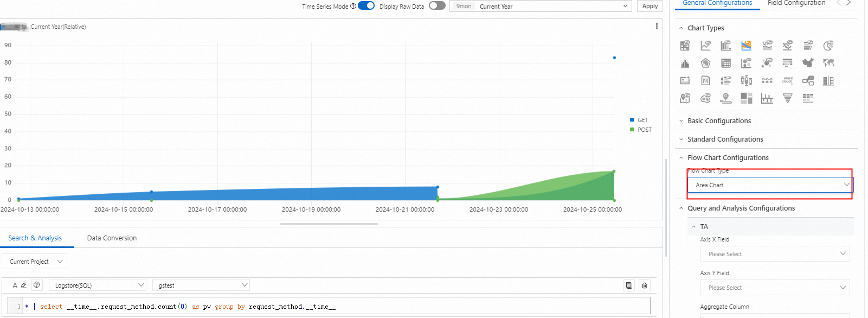Select the highlighted flow chart Pro icon
868x318 pixels.
click(747, 46)
